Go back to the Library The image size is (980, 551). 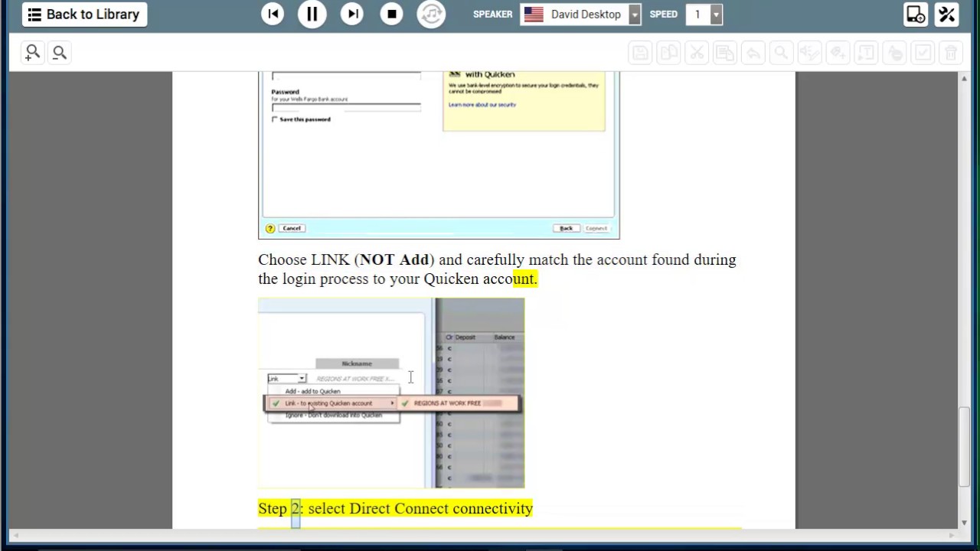click(x=84, y=15)
